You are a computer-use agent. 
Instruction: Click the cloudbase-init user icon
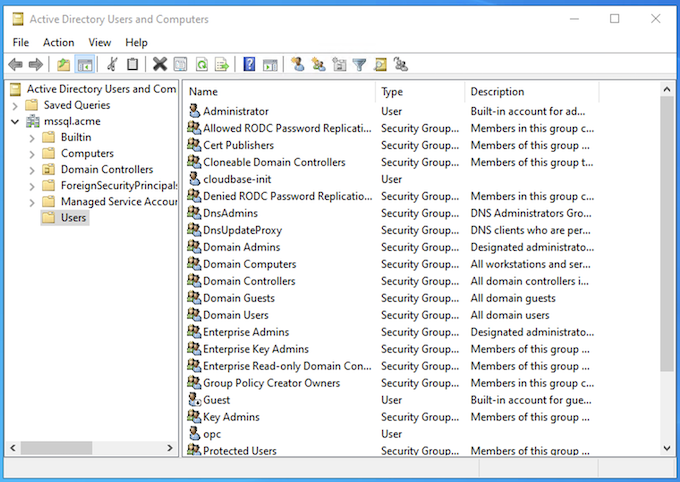tap(195, 179)
